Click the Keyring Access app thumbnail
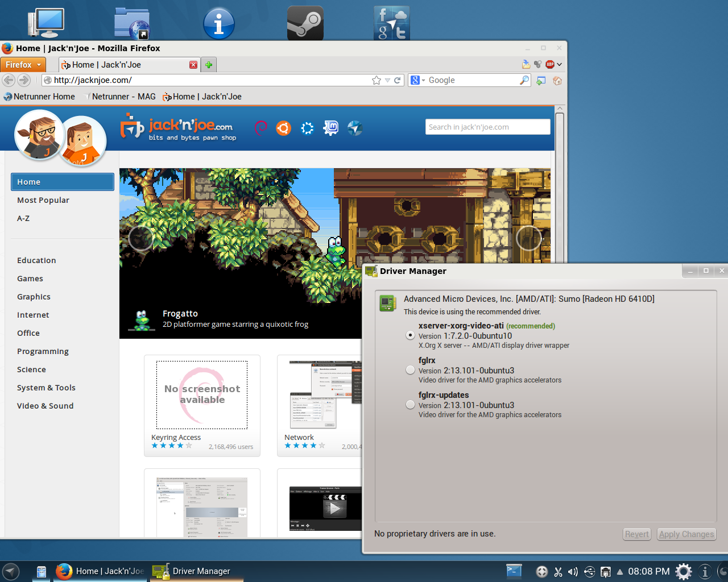 (x=202, y=395)
